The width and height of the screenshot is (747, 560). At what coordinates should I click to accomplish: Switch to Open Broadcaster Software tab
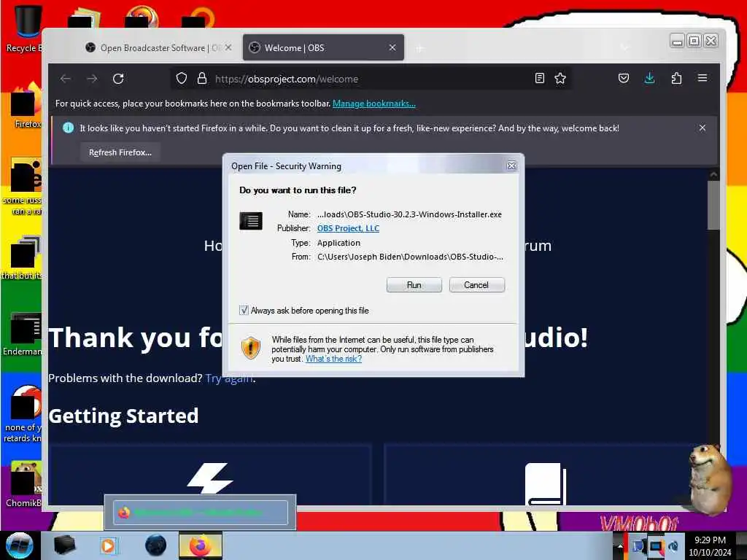coord(152,47)
